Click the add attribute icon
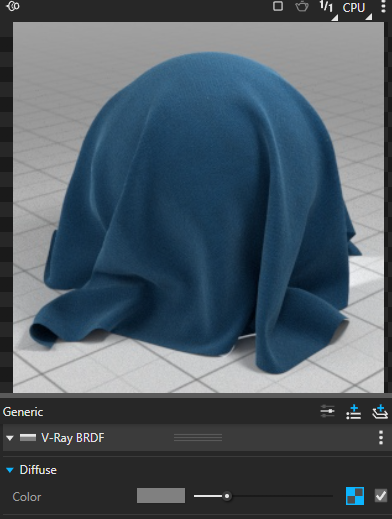This screenshot has width=392, height=519. (380, 412)
